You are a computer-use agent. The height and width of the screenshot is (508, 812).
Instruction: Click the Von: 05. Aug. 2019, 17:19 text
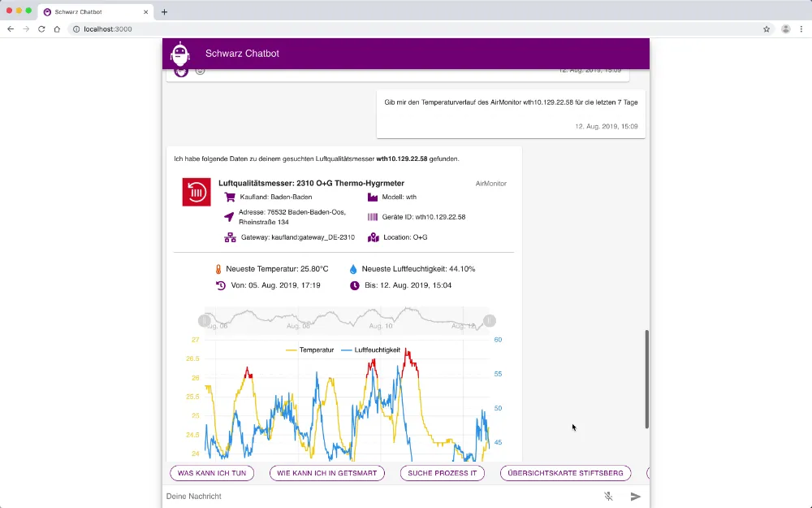tap(275, 285)
